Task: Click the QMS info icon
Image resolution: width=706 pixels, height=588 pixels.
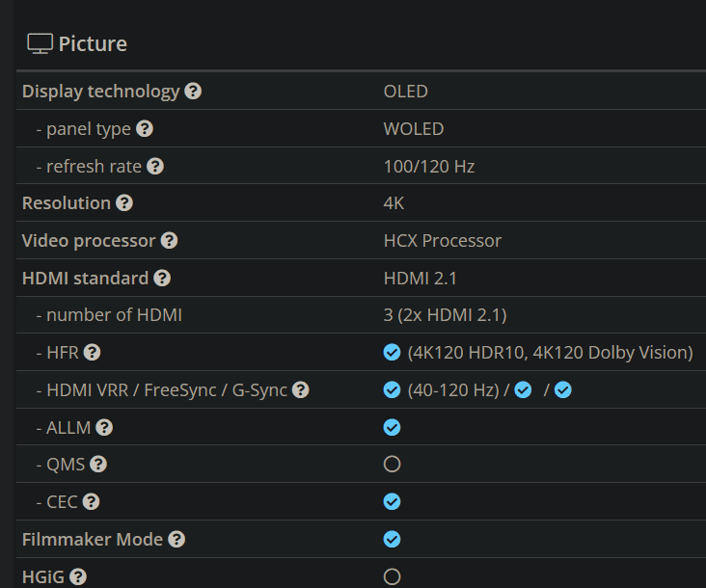Action: pyautogui.click(x=97, y=465)
